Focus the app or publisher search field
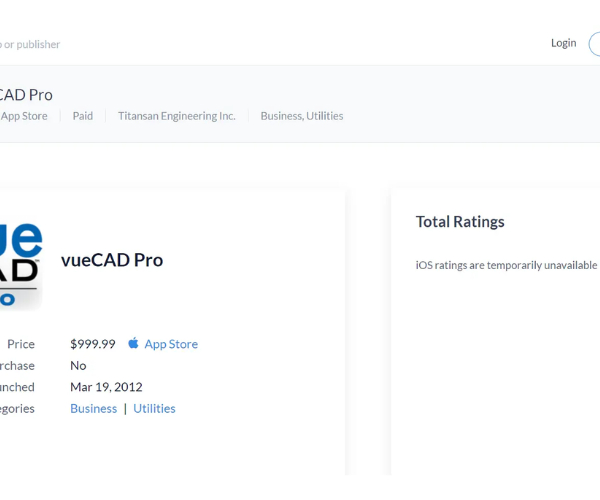 point(30,44)
